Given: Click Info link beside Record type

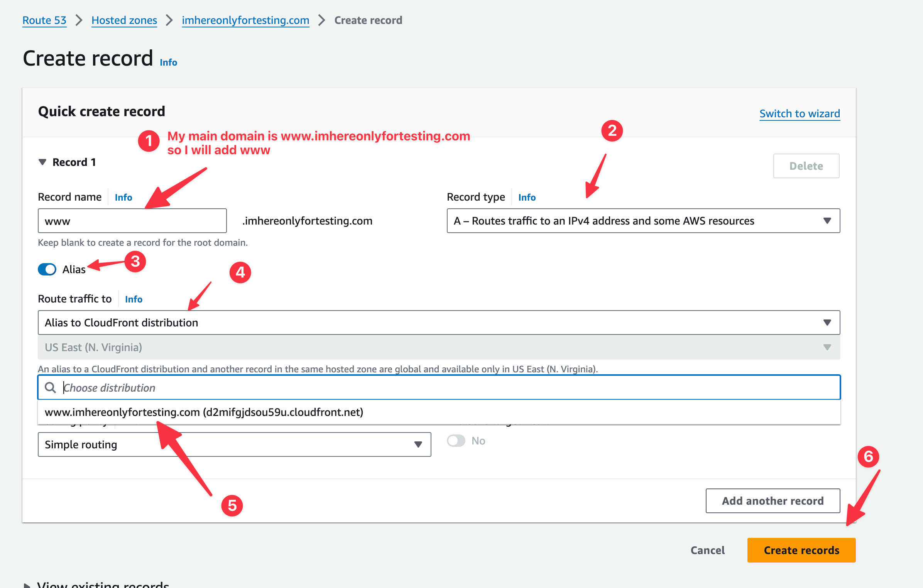Looking at the screenshot, I should (527, 198).
